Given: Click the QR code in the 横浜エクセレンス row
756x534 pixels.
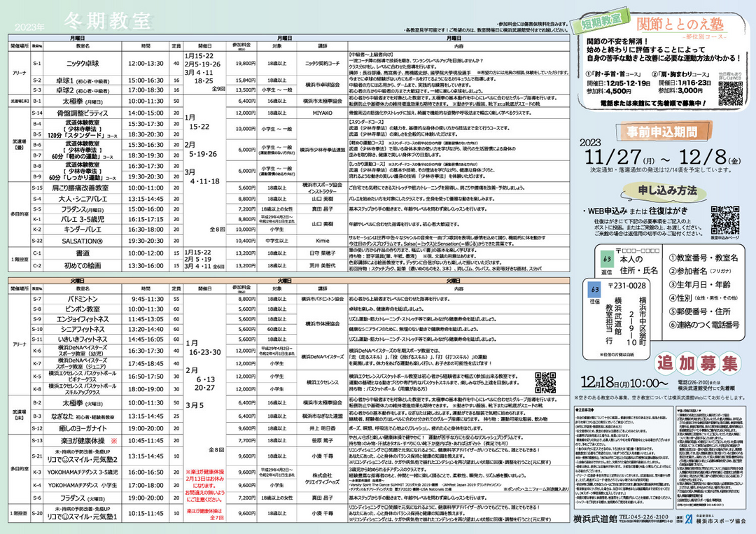Looking at the screenshot, I should [x=545, y=382].
